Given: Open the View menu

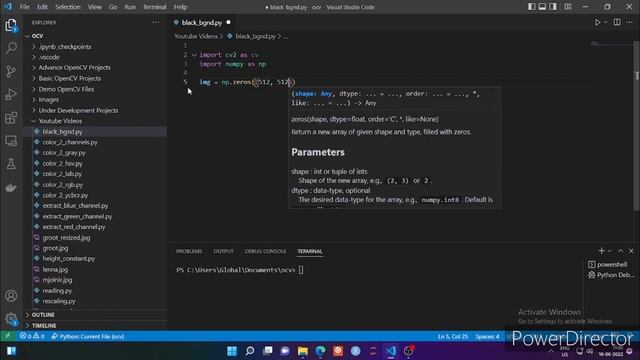Looking at the screenshot, I should pos(94,7).
